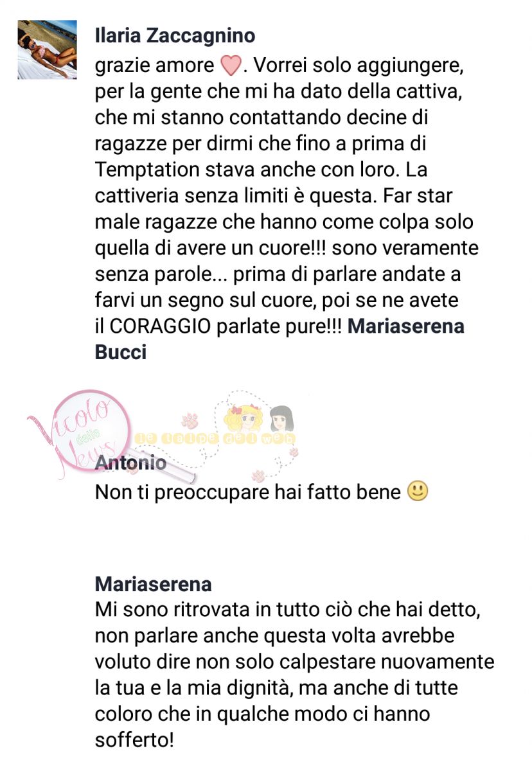Click Mariaserena's 'Mi sono ritrovata' comment
The height and width of the screenshot is (771, 532).
coord(295,675)
